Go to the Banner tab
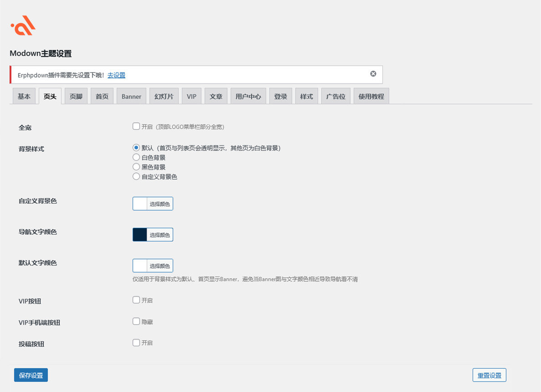 click(x=131, y=96)
